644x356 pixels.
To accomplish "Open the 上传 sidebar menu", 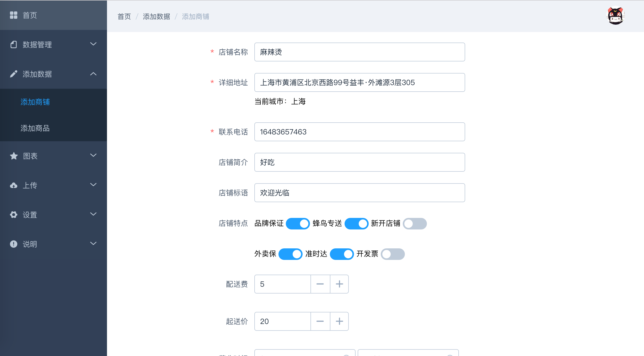I will tap(53, 185).
